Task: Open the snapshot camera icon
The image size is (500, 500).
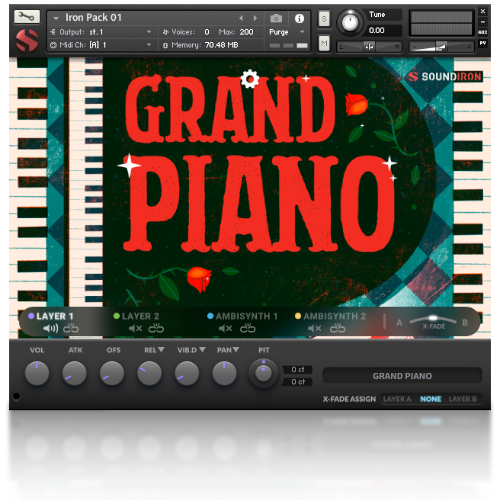Action: tap(276, 18)
